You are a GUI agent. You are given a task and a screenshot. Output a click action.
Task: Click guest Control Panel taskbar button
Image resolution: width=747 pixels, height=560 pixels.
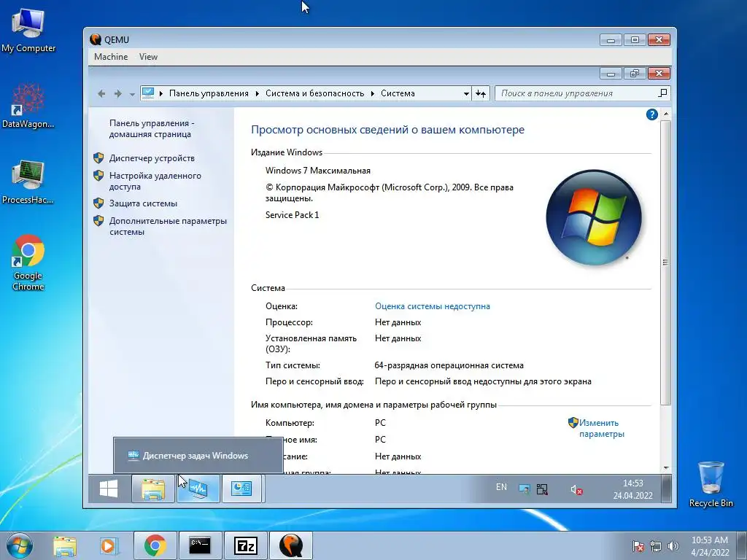click(x=241, y=489)
